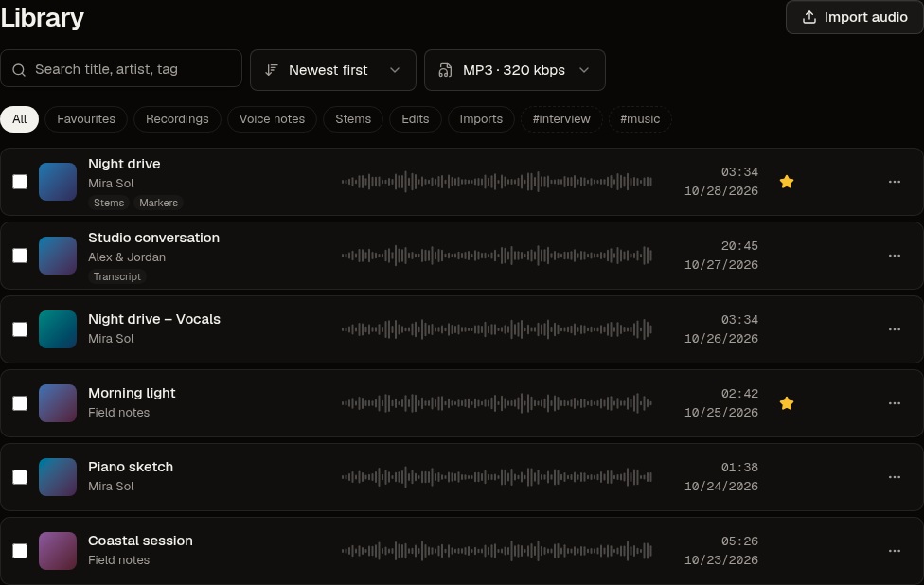Click the sort order icon

coord(271,70)
